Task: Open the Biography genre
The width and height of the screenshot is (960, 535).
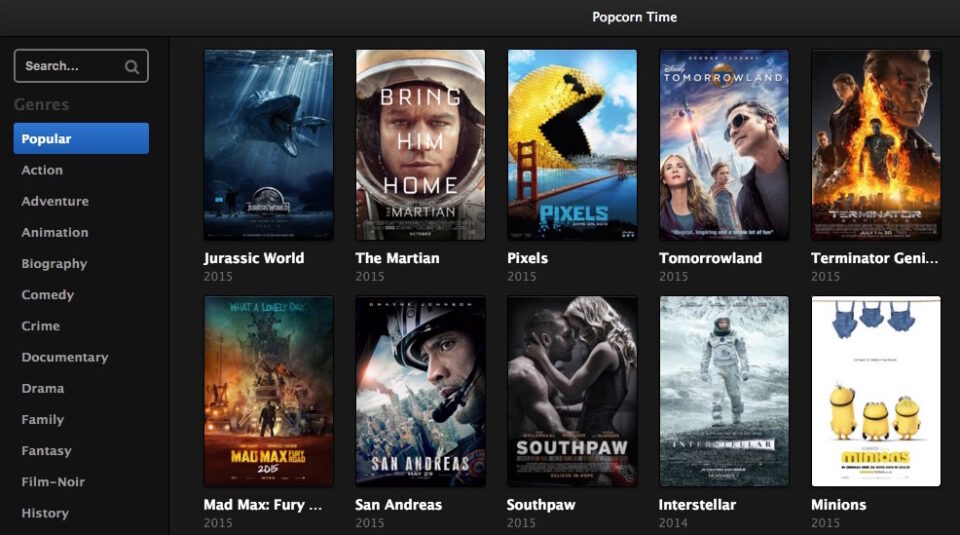Action: coord(54,264)
